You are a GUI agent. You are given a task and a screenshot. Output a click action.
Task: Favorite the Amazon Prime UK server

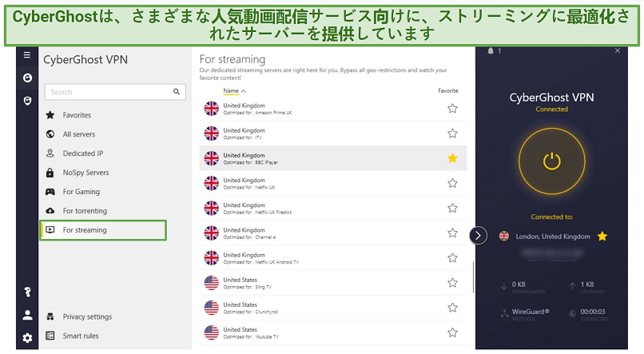[x=452, y=109]
